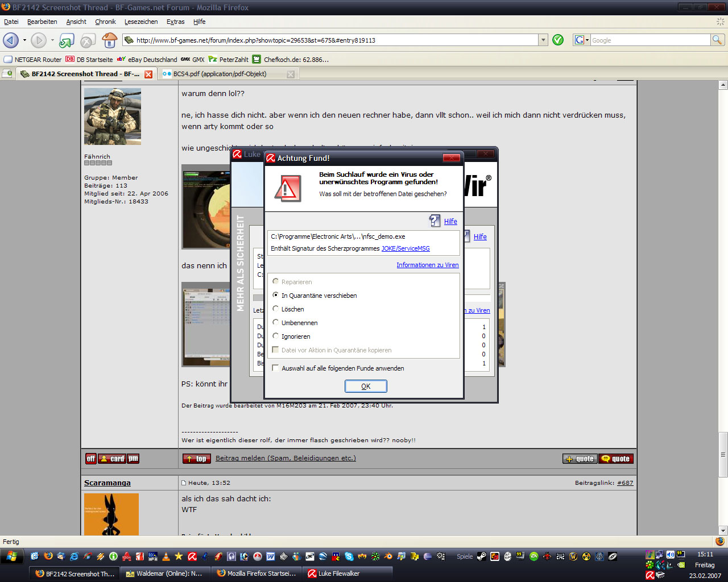This screenshot has width=728, height=582.
Task: Launch Thunderbird mail from quick launch
Action: [61, 556]
